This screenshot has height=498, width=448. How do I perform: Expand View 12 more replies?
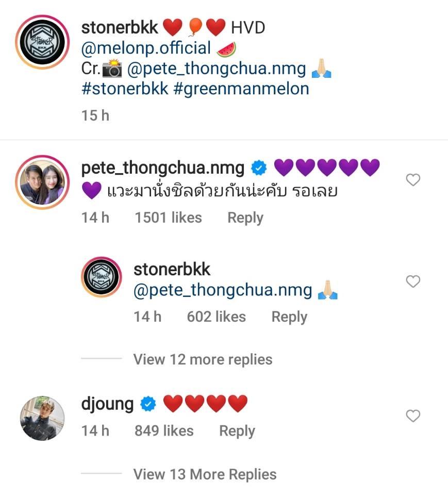pyautogui.click(x=203, y=359)
